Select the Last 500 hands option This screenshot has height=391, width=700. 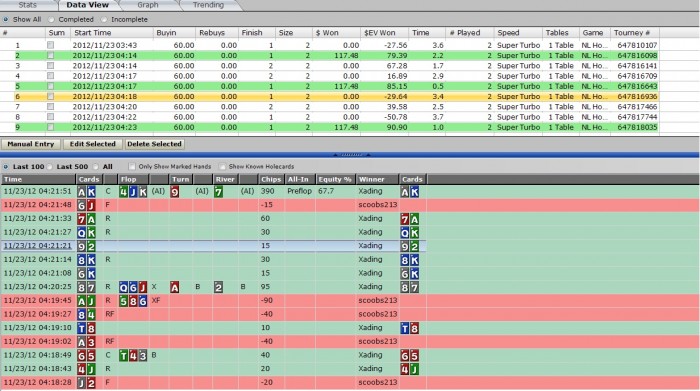(50, 166)
